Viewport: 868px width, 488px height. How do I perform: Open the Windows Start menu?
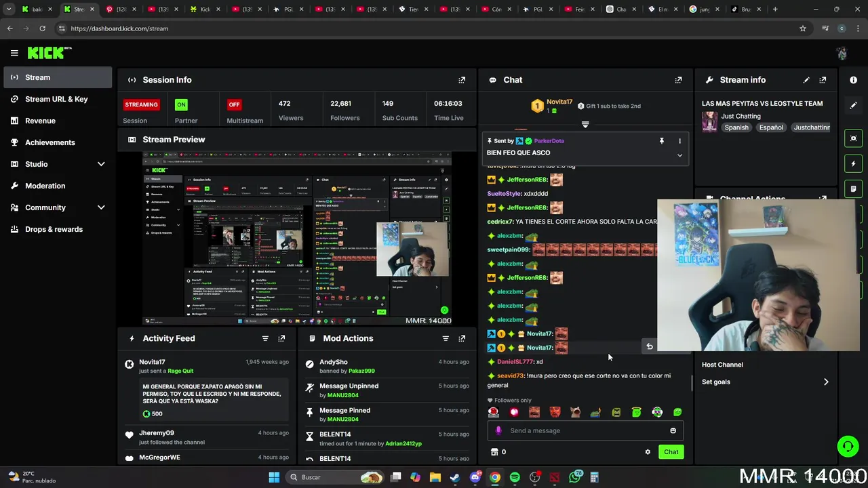click(x=274, y=477)
